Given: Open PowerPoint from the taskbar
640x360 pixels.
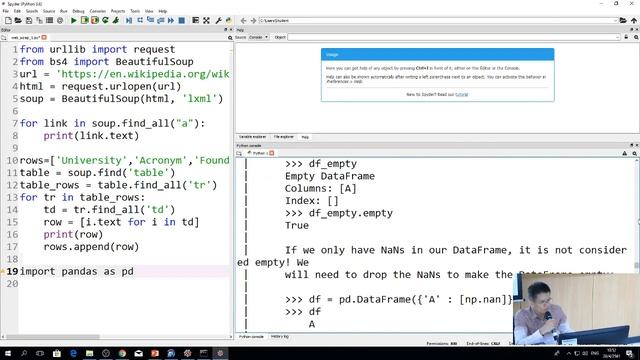Looking at the screenshot, I should (x=155, y=353).
